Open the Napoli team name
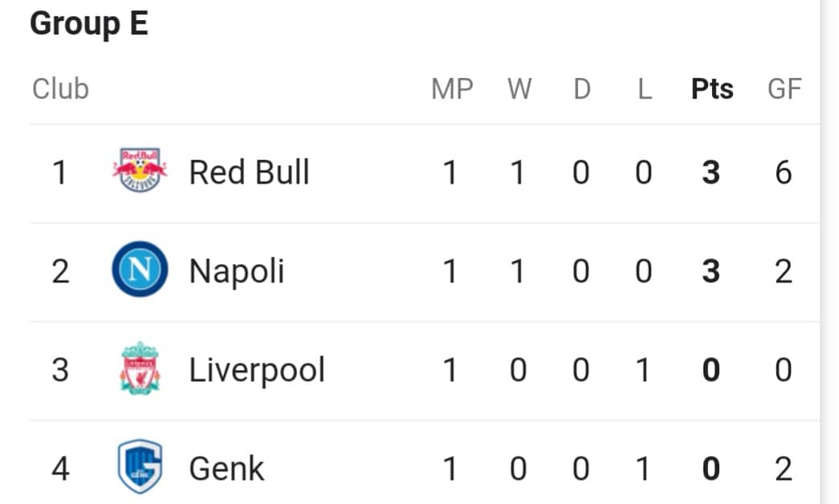Screen dimensions: 839x504 pos(237,272)
